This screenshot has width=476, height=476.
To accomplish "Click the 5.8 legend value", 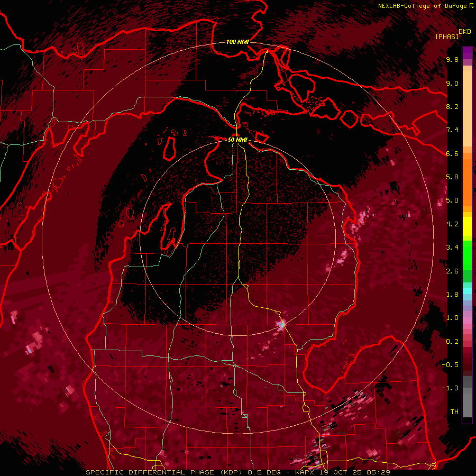I will 452,177.
